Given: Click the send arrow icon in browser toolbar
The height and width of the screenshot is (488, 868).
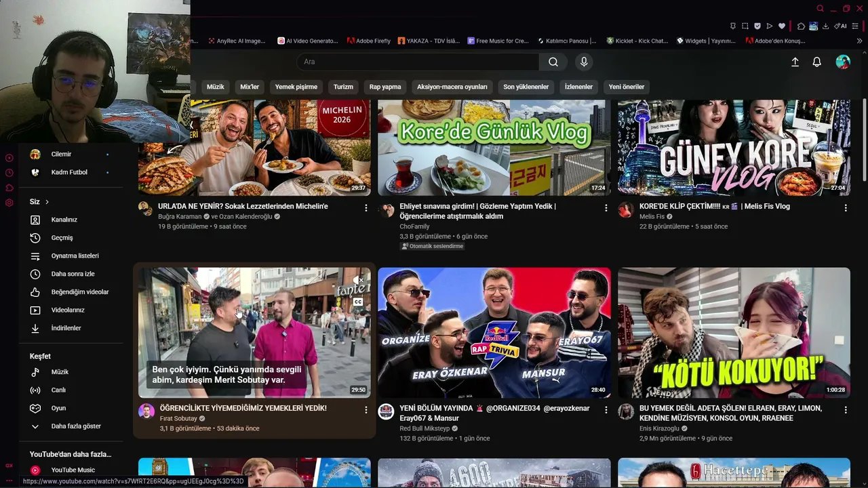Looking at the screenshot, I should click(x=770, y=26).
